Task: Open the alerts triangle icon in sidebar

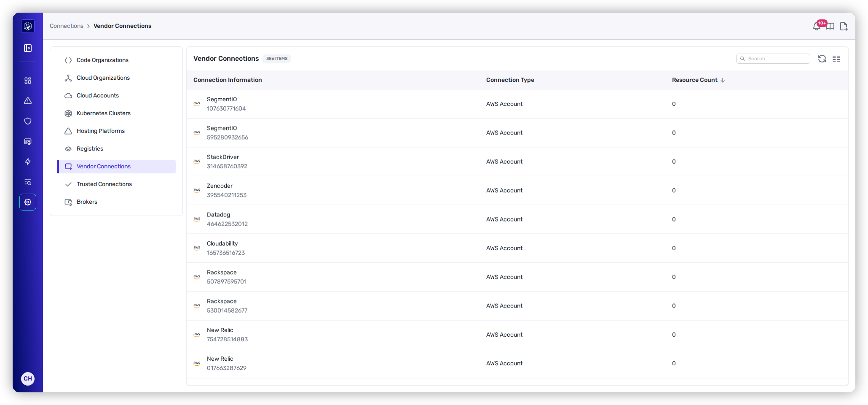Action: point(28,101)
